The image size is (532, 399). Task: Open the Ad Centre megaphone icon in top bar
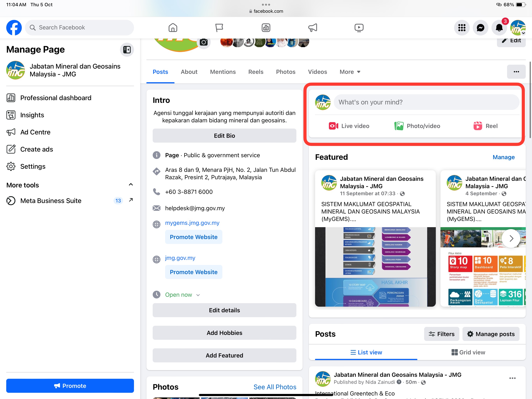pyautogui.click(x=312, y=27)
